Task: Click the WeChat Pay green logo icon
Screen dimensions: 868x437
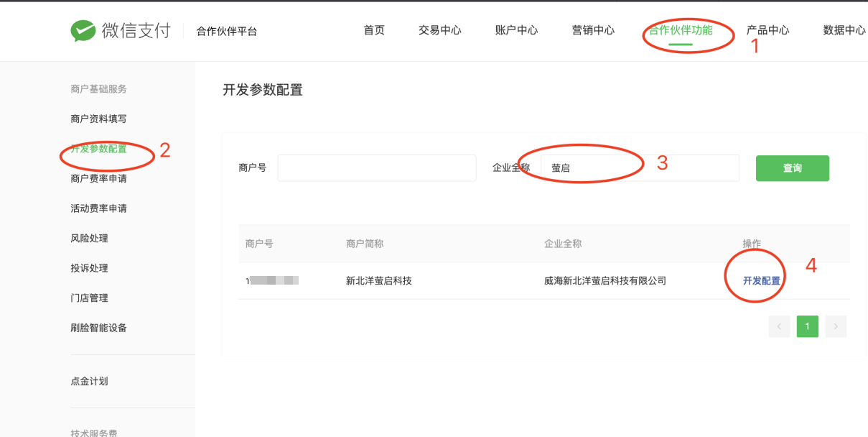Action: tap(83, 31)
